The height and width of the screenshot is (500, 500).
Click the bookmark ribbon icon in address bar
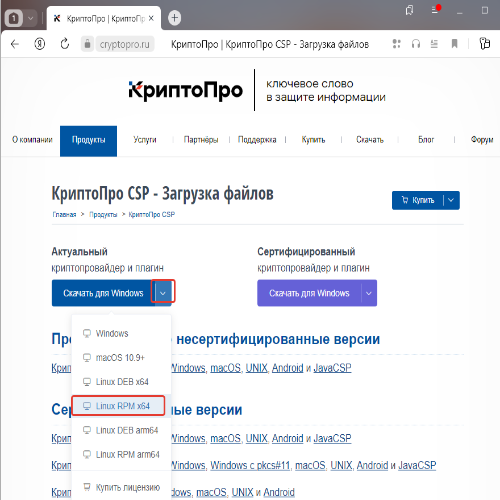point(454,44)
